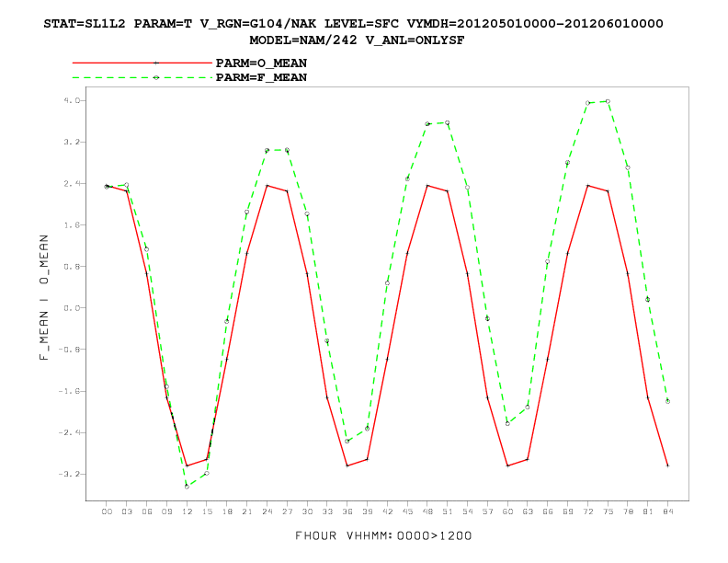Click x-axis tick label 03
728x563 pixels.
click(x=127, y=511)
